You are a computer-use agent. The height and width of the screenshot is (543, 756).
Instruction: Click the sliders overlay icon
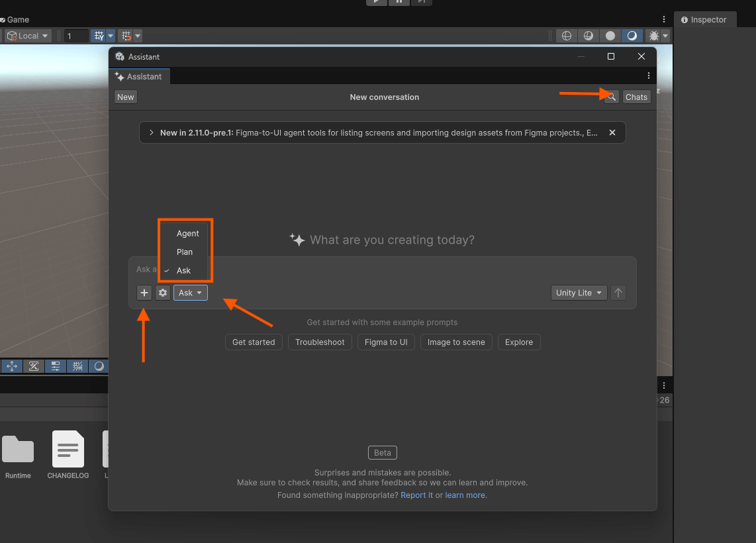[56, 366]
